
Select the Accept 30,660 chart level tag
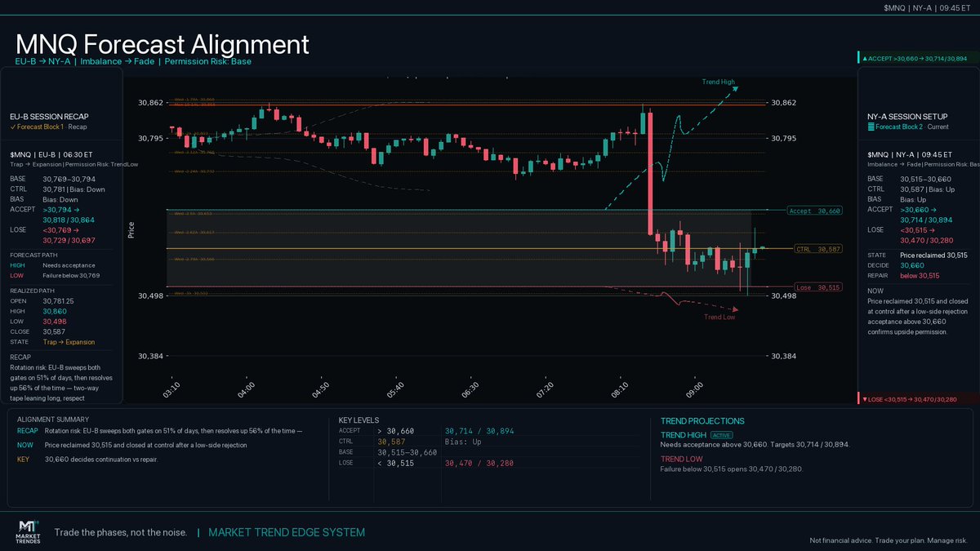pyautogui.click(x=814, y=211)
